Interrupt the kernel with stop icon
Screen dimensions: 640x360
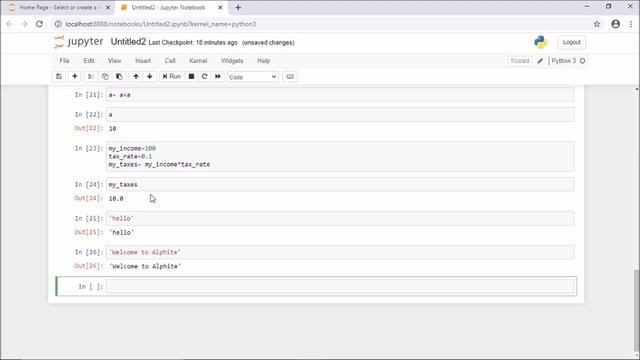coord(191,76)
